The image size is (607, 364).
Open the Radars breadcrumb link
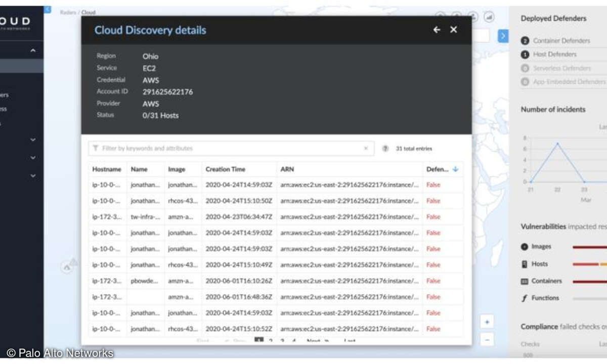pyautogui.click(x=68, y=12)
